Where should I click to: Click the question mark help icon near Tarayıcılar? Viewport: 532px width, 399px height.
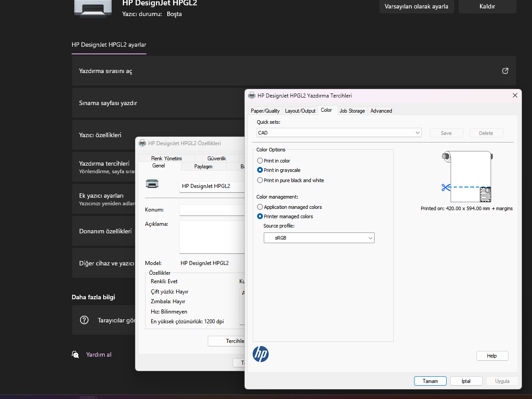pos(84,320)
